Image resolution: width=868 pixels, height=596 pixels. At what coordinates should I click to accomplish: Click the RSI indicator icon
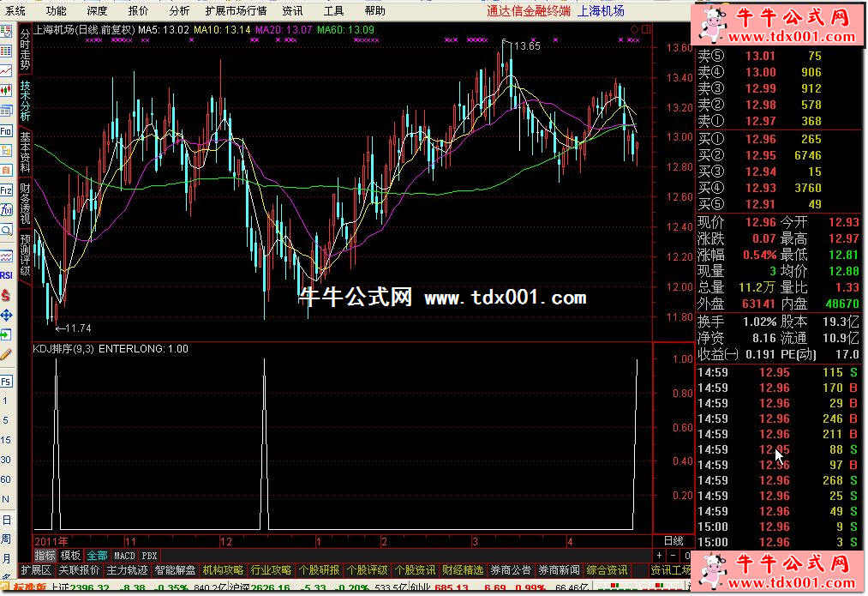tap(6, 275)
